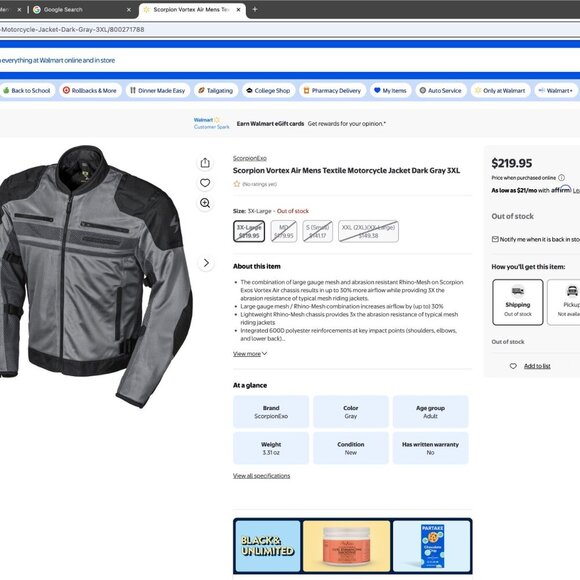Click Add to list link
580x580 pixels.
pyautogui.click(x=537, y=366)
